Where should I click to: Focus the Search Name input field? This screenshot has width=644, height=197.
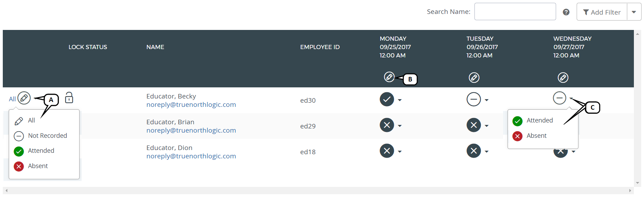515,12
